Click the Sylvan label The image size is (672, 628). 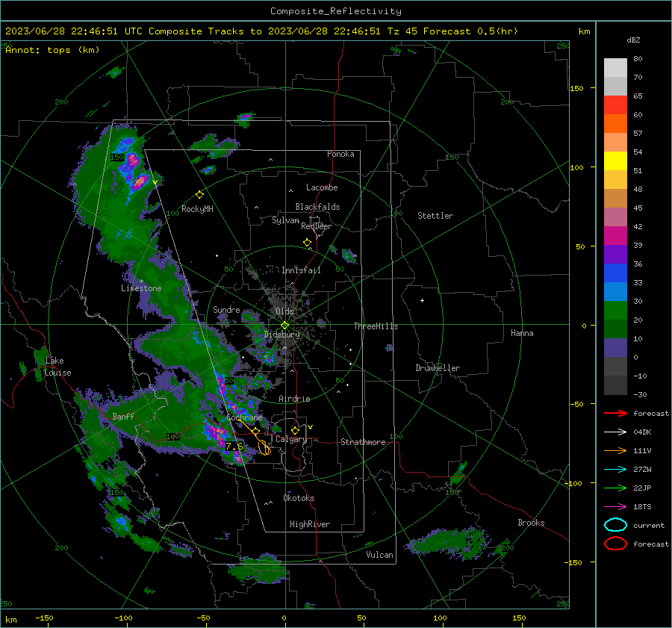click(285, 220)
